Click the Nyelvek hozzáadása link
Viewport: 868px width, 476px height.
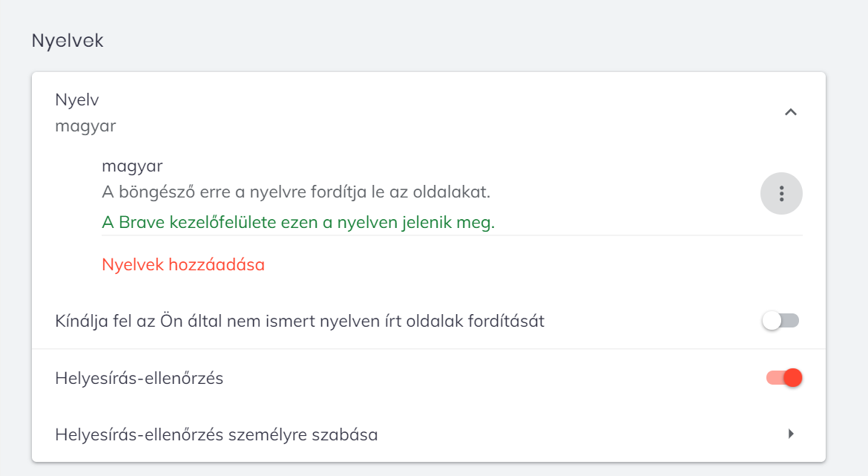pos(183,264)
